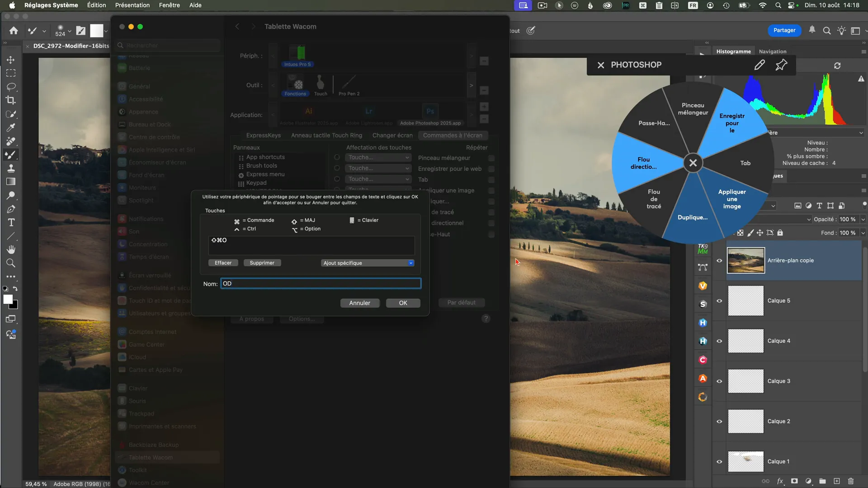Image resolution: width=868 pixels, height=488 pixels.
Task: Select the Crop tool
Action: coord(11,100)
